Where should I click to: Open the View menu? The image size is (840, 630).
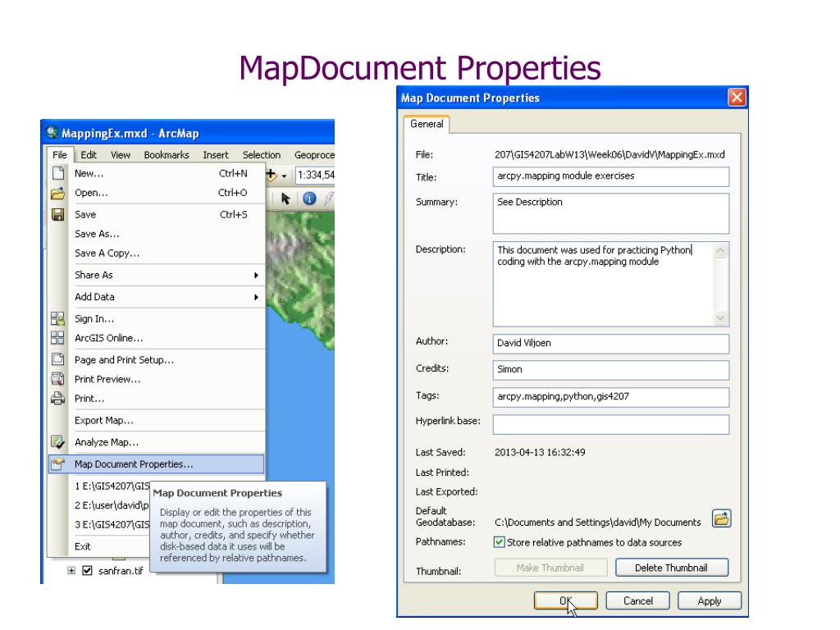click(121, 155)
